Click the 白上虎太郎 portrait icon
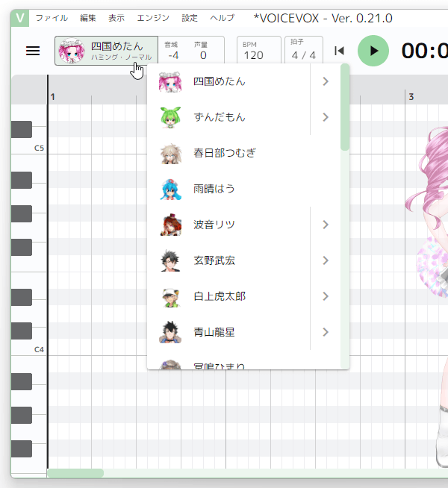The image size is (448, 488). tap(170, 296)
